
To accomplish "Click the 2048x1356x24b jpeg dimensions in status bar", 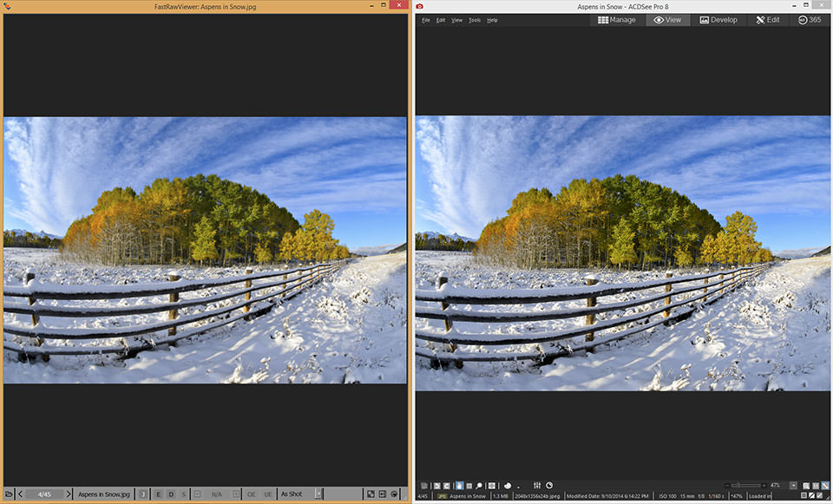I will pos(537,496).
